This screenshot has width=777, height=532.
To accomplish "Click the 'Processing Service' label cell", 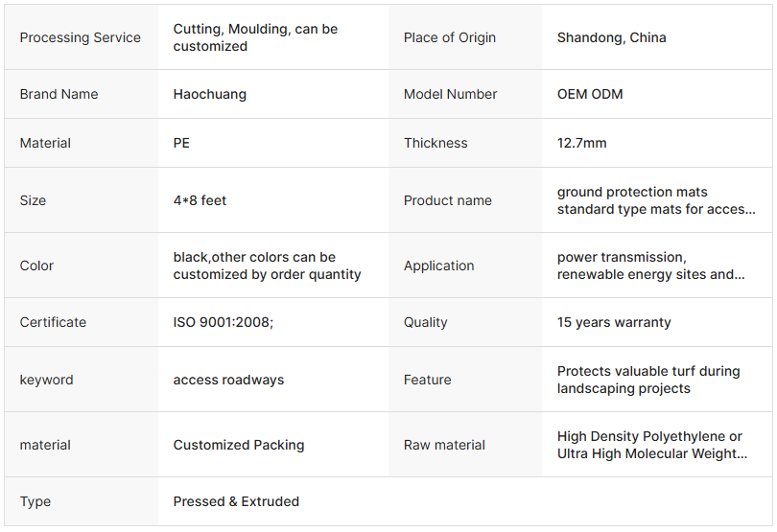I will [81, 38].
